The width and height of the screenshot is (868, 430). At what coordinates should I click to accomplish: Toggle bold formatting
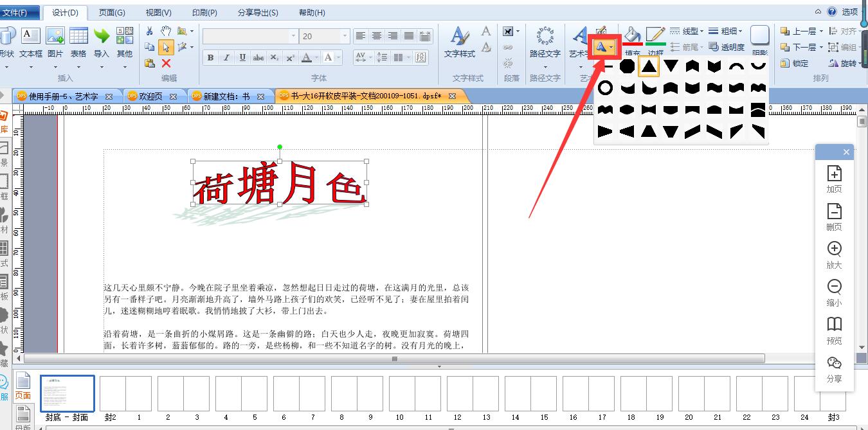tap(210, 57)
